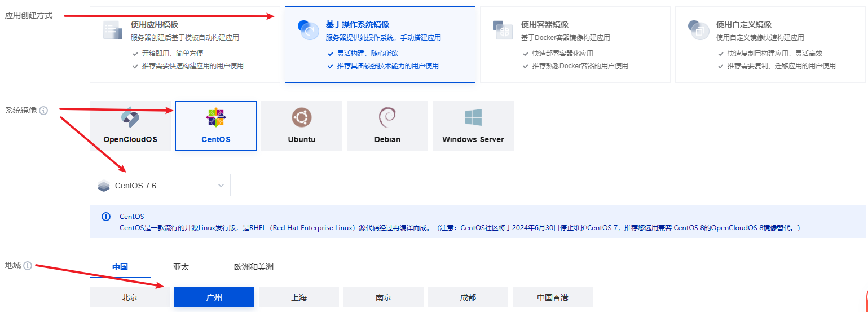Click the custom image copy icon
This screenshot has height=312, width=868.
[x=698, y=30]
